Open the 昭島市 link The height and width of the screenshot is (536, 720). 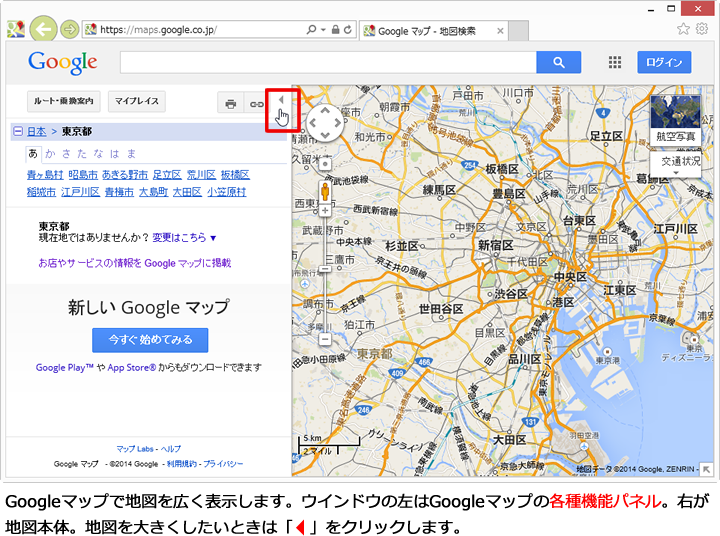click(83, 175)
